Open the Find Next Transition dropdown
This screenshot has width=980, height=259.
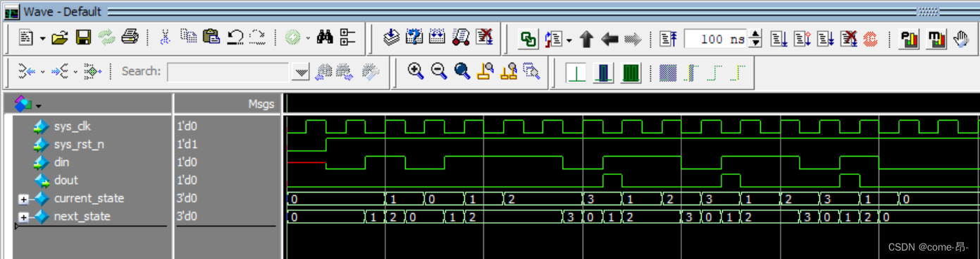[x=76, y=72]
